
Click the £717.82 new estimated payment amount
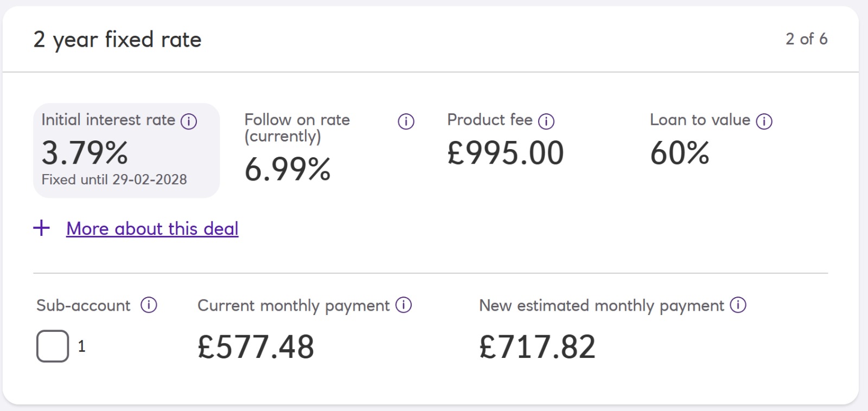click(537, 347)
